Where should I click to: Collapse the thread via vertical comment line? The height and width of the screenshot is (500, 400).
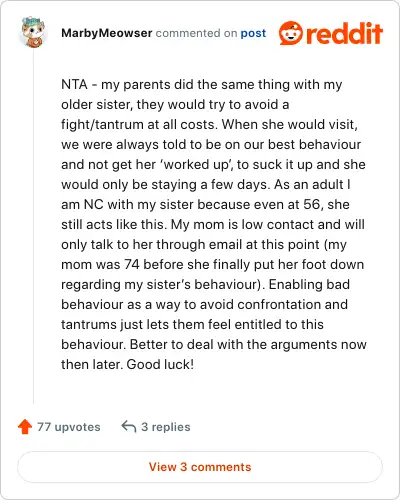(x=33, y=227)
